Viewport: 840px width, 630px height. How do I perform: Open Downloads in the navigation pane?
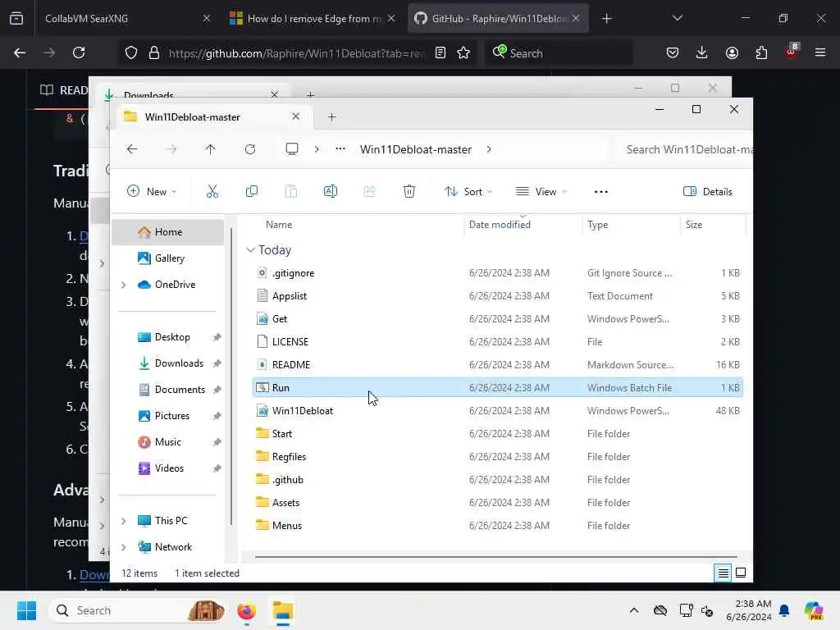coord(167,363)
